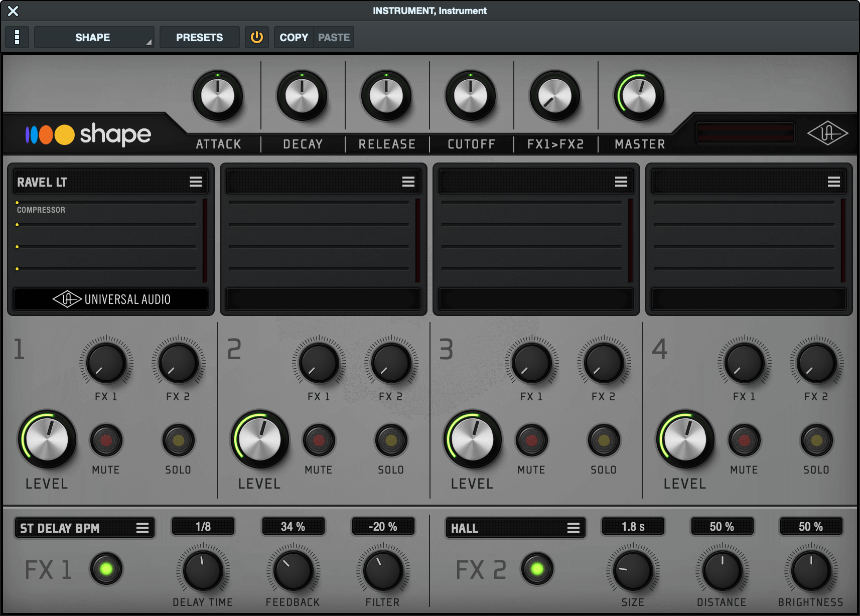860x616 pixels.
Task: Solo layer 3
Action: click(x=604, y=440)
